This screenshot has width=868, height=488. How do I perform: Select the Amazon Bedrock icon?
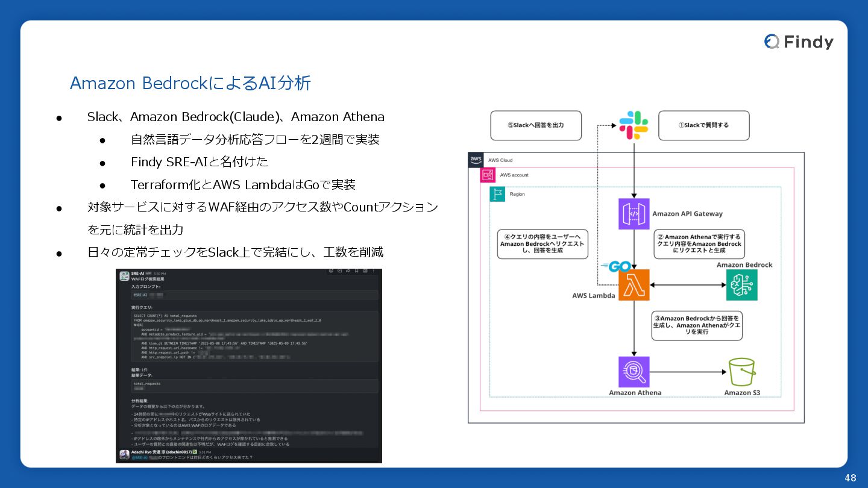click(741, 285)
